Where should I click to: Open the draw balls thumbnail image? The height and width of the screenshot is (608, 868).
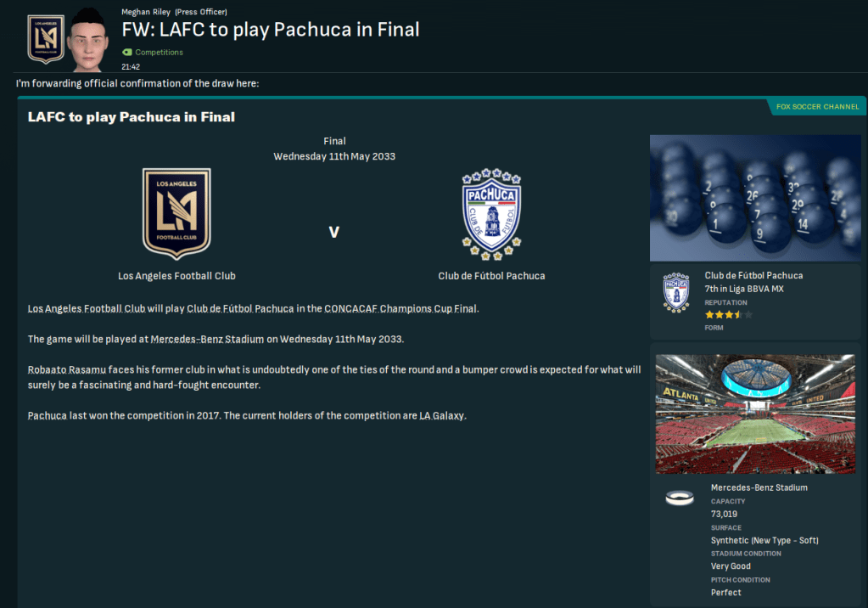click(755, 198)
